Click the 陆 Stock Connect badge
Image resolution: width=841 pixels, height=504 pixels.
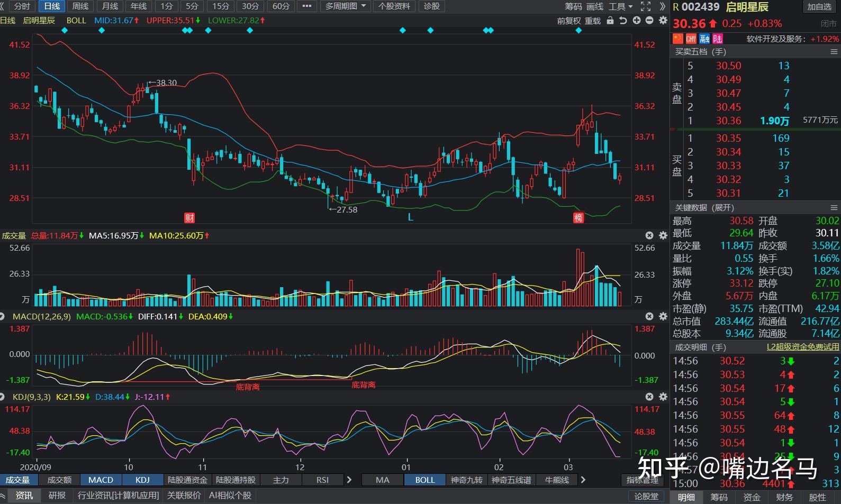[x=717, y=39]
